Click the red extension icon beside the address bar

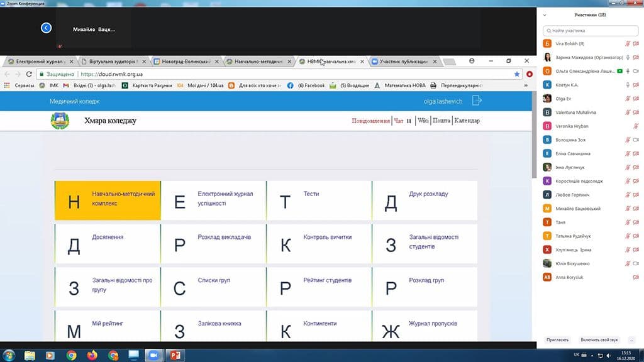click(530, 74)
